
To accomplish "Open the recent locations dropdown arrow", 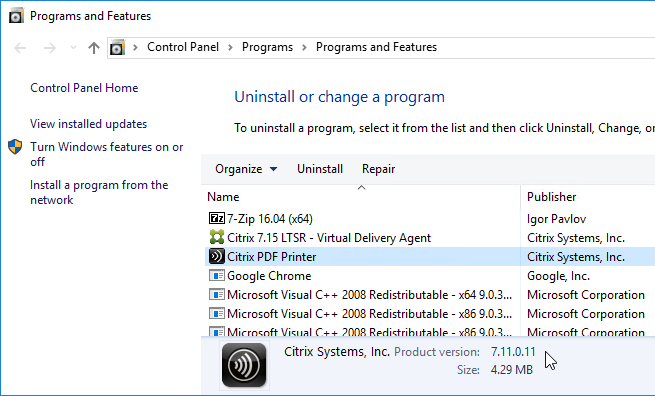I will coord(74,48).
